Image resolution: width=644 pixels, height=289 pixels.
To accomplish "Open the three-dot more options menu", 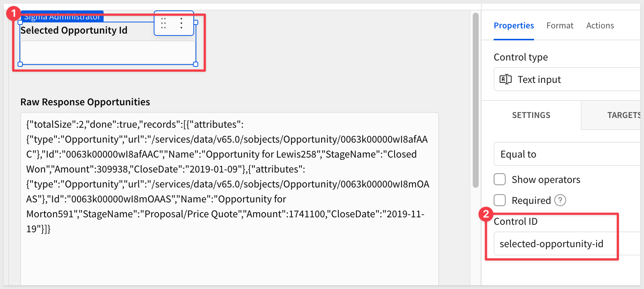I will coord(181,23).
